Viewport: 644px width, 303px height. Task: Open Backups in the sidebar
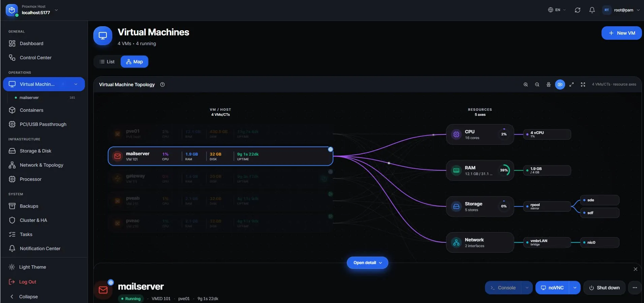tap(44, 206)
